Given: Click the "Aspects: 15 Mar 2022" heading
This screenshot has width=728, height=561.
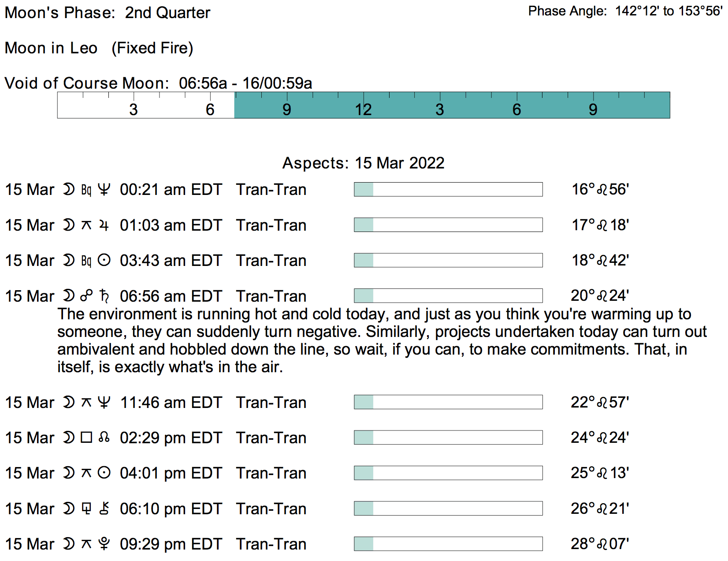Looking at the screenshot, I should pos(363,163).
